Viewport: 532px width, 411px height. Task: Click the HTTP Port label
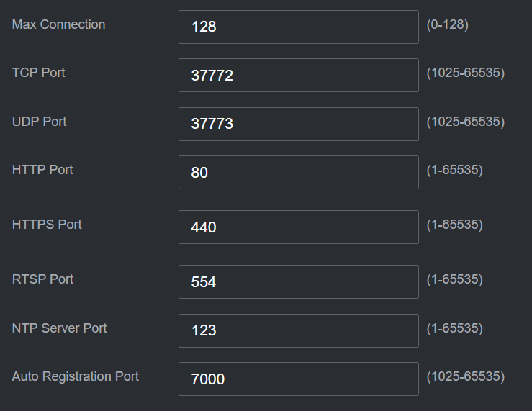click(42, 170)
